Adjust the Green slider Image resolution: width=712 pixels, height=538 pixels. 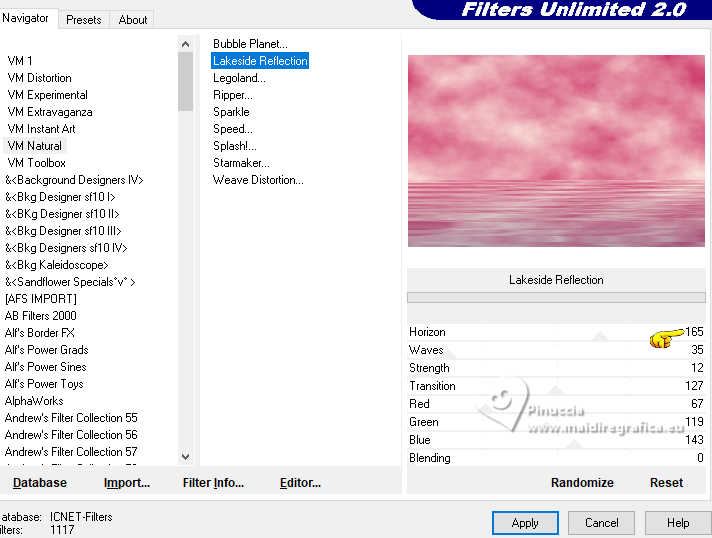(556, 422)
